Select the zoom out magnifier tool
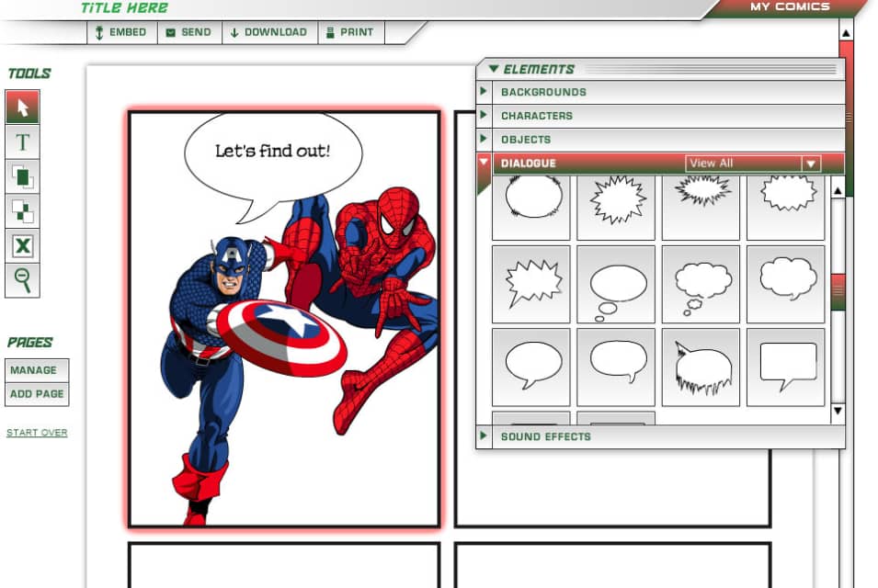Screen dimensions: 878x588 click(22, 281)
